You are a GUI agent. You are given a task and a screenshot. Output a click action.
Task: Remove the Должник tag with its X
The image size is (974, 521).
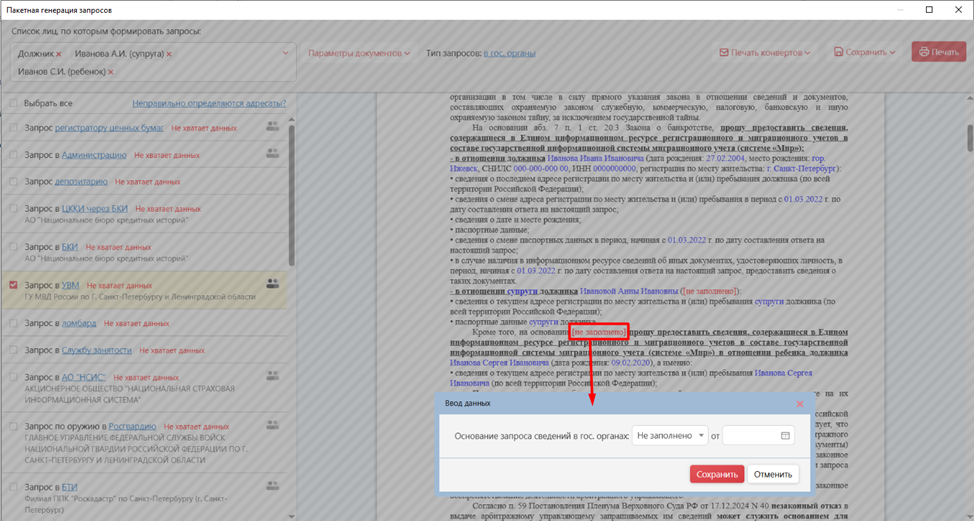click(59, 54)
